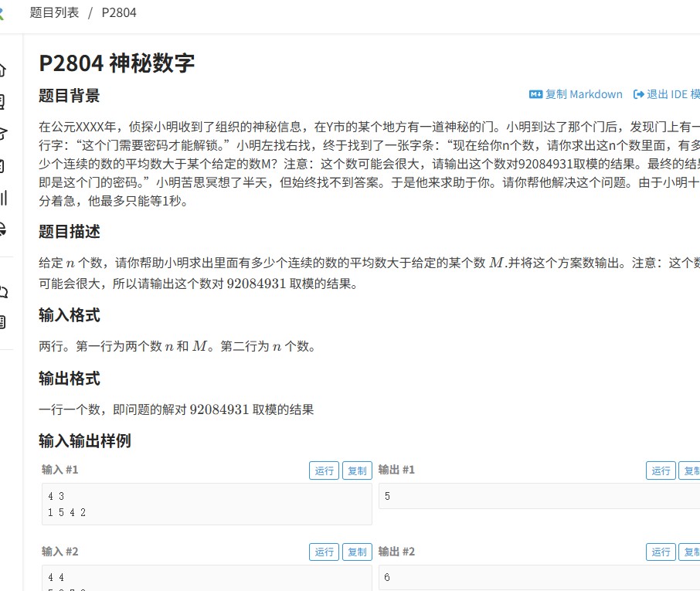
Task: Open the chat bubbles discussion icon in sidebar
Action: (3, 292)
